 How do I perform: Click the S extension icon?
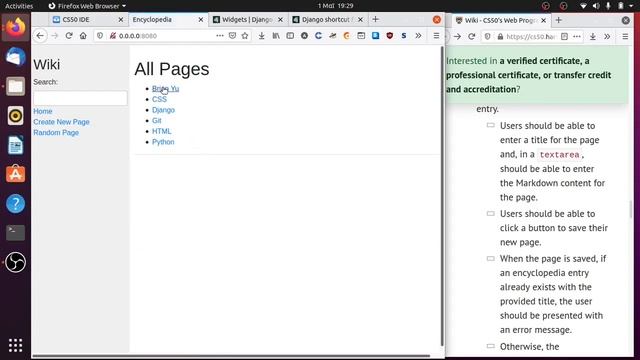pos(404,36)
